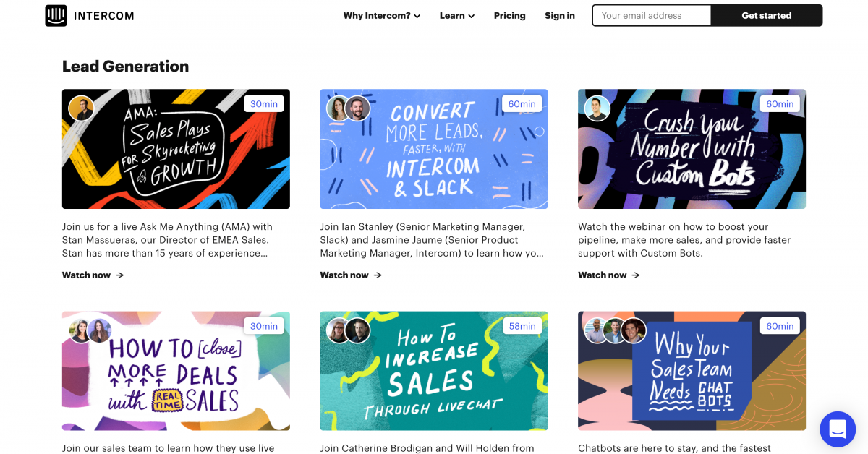Click the speaker avatars on Close More Deals card

coord(90,330)
